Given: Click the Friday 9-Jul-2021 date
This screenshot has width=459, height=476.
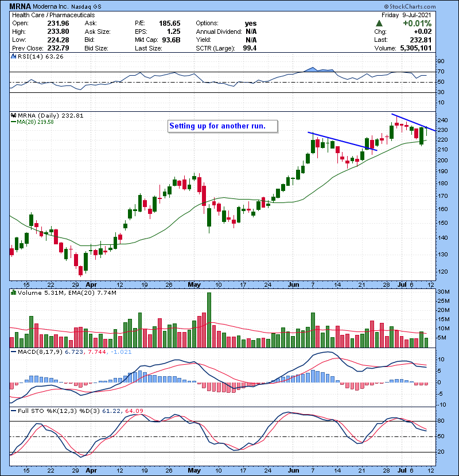Looking at the screenshot, I should [406, 15].
